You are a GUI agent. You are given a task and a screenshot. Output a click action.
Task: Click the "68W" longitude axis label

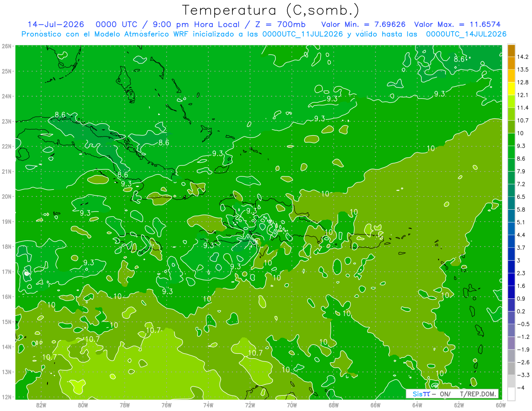[x=334, y=405]
